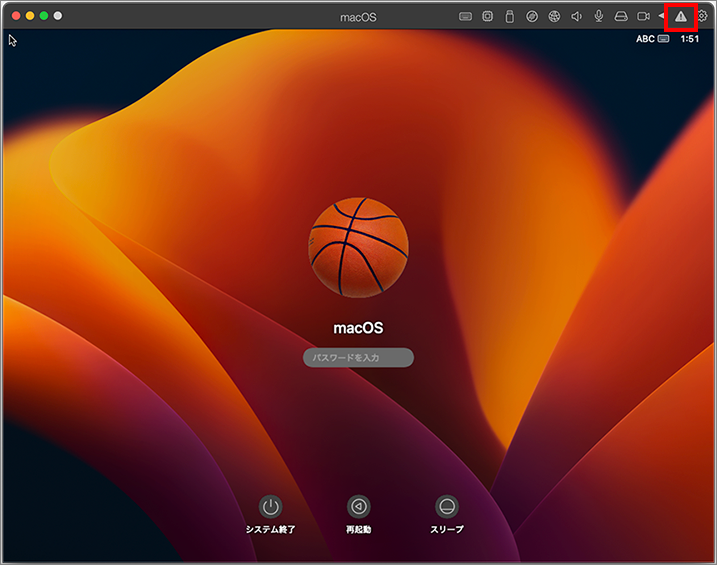This screenshot has width=717, height=565.
Task: Minimize the VM window with yellow button
Action: pyautogui.click(x=30, y=16)
